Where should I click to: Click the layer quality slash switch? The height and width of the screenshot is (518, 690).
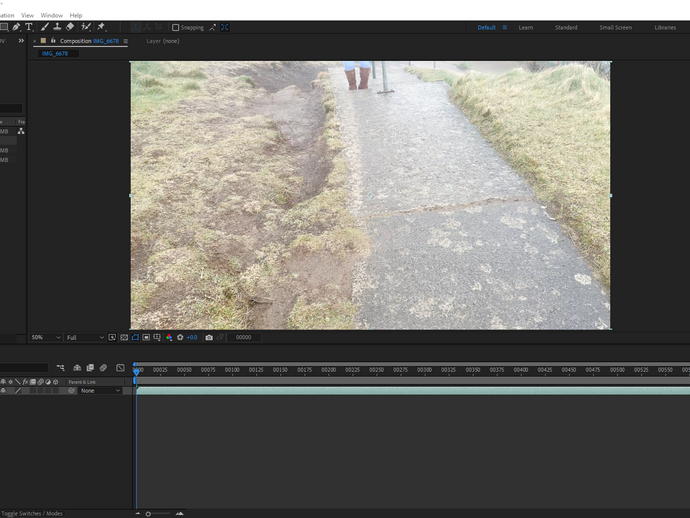click(18, 390)
